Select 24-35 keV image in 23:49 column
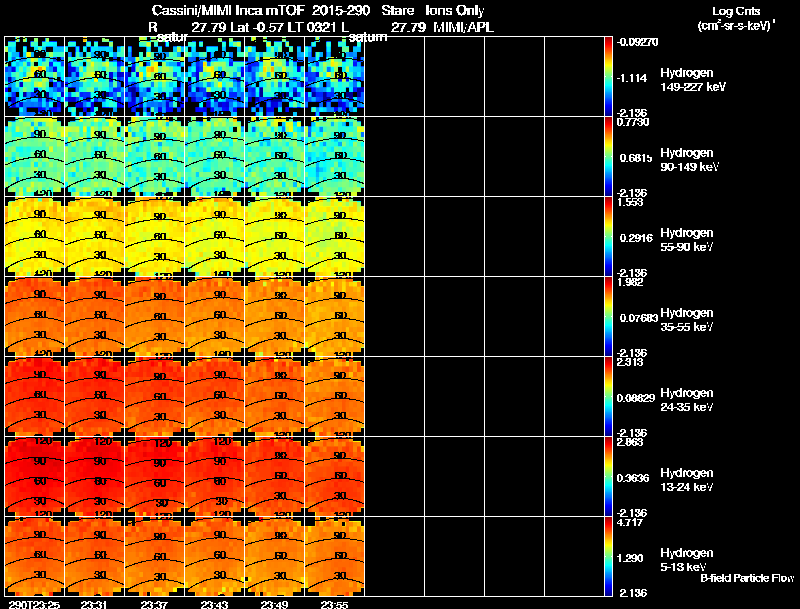The width and height of the screenshot is (800, 609). click(274, 397)
